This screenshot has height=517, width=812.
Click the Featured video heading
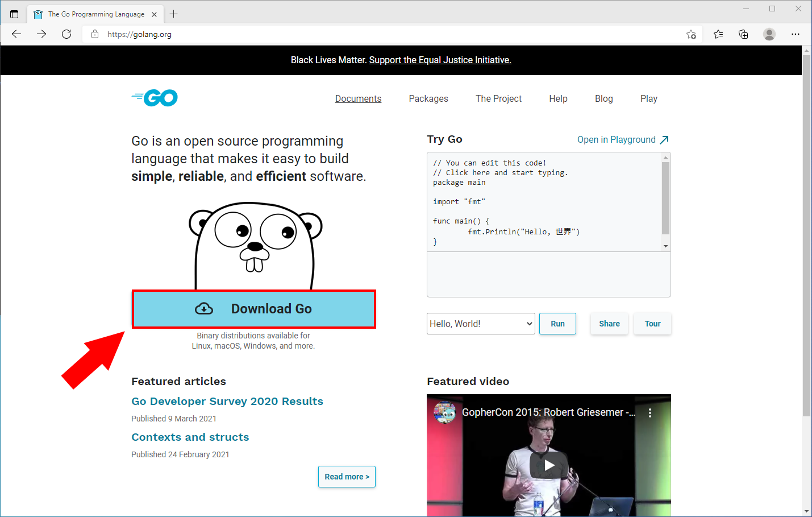[x=468, y=381]
